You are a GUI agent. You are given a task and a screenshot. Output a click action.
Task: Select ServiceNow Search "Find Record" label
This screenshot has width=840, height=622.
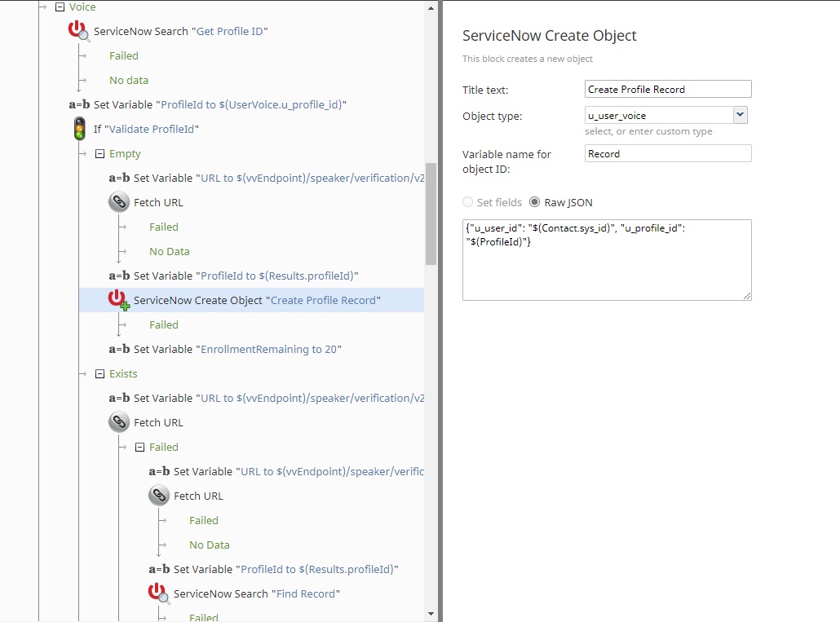[257, 593]
